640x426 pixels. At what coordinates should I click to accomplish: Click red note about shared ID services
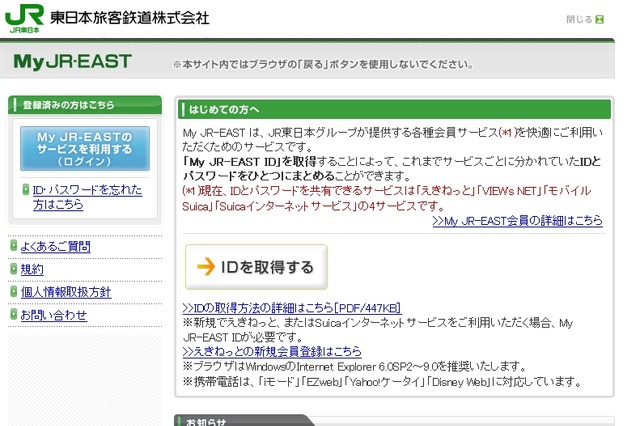[x=387, y=198]
